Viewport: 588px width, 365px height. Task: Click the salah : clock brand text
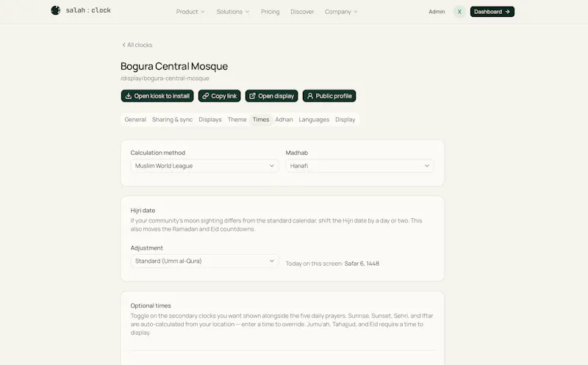pyautogui.click(x=88, y=10)
